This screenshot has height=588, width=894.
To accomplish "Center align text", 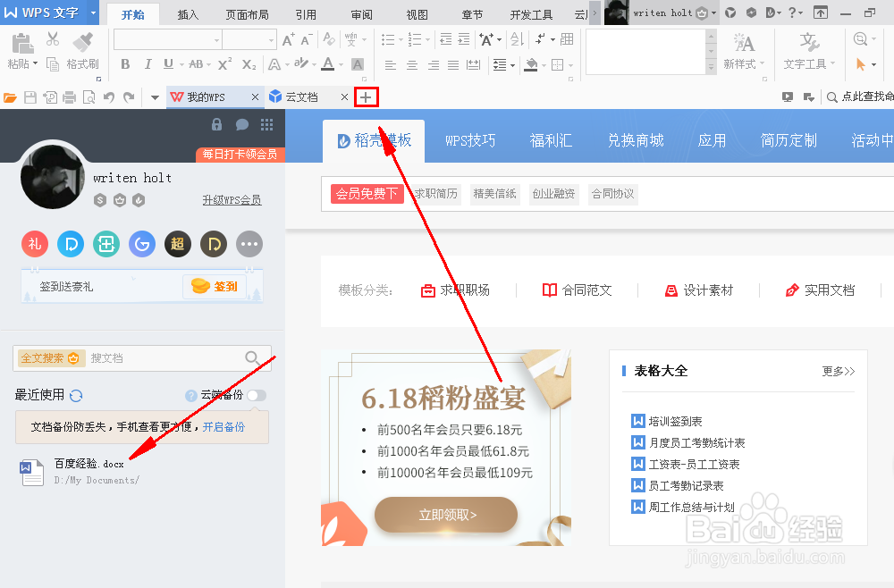I will [411, 65].
